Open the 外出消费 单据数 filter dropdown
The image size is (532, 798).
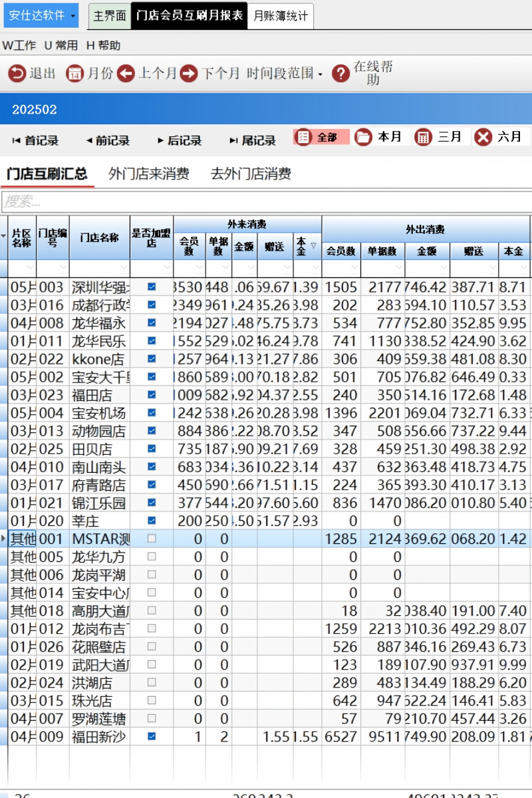(x=398, y=267)
